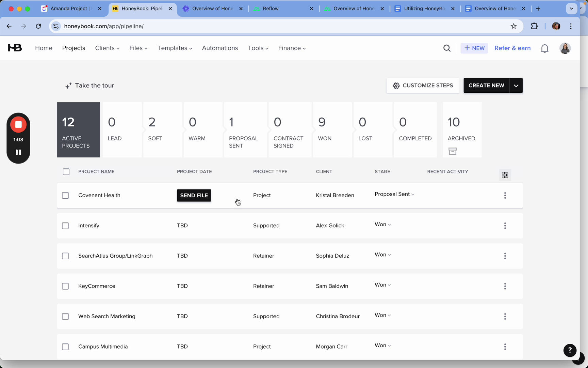
Task: Expand the Templates menu
Action: click(175, 48)
